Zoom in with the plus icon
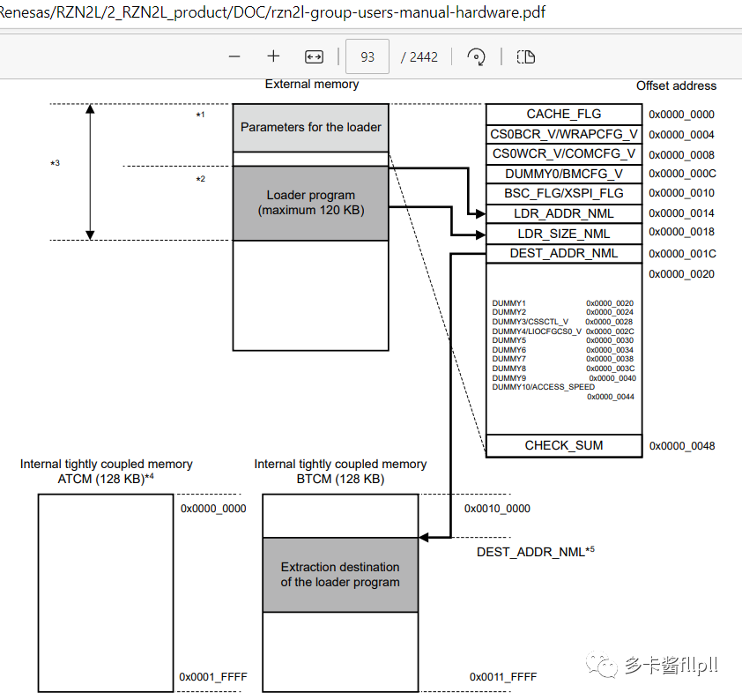This screenshot has width=742, height=700. (273, 56)
